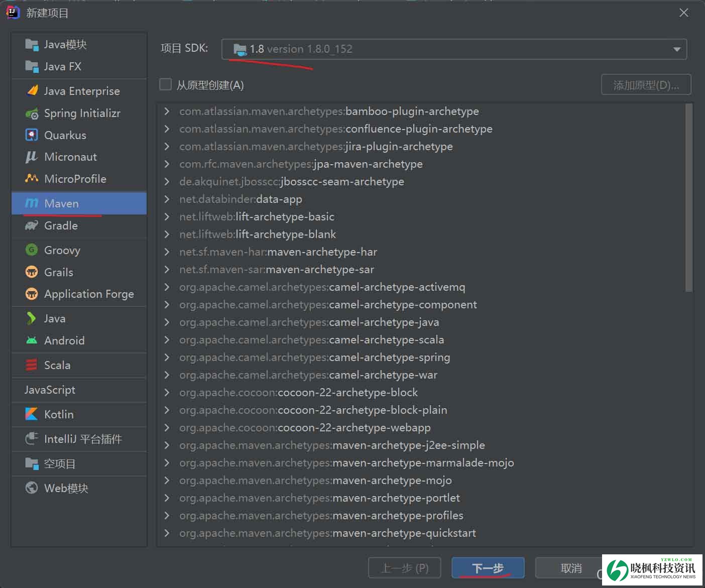
Task: Select Spring Initializr project type
Action: tap(79, 113)
